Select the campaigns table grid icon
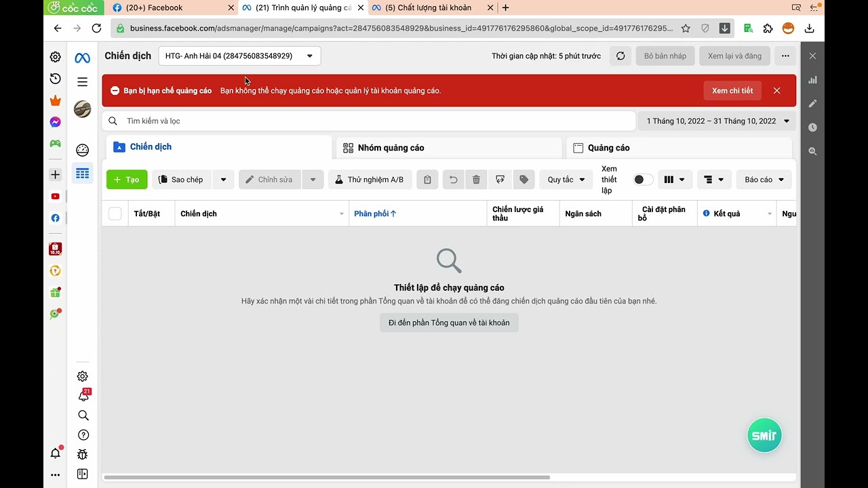This screenshot has width=868, height=488. [x=83, y=174]
